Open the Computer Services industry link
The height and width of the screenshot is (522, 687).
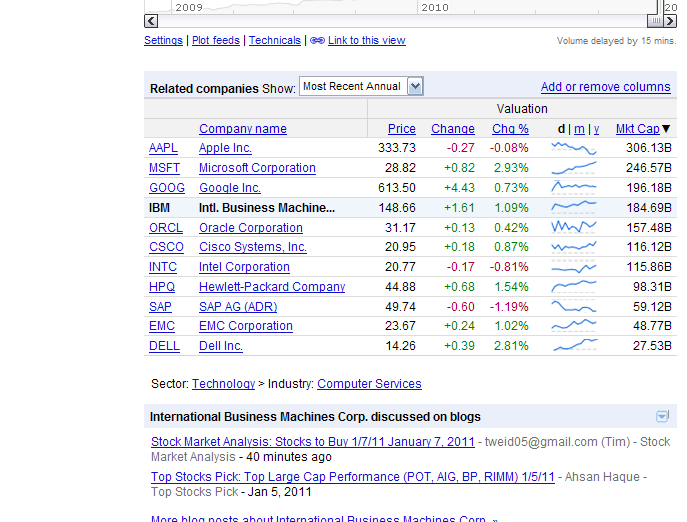369,384
